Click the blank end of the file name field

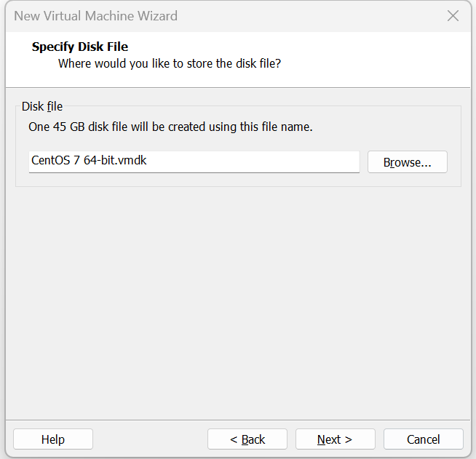point(291,161)
